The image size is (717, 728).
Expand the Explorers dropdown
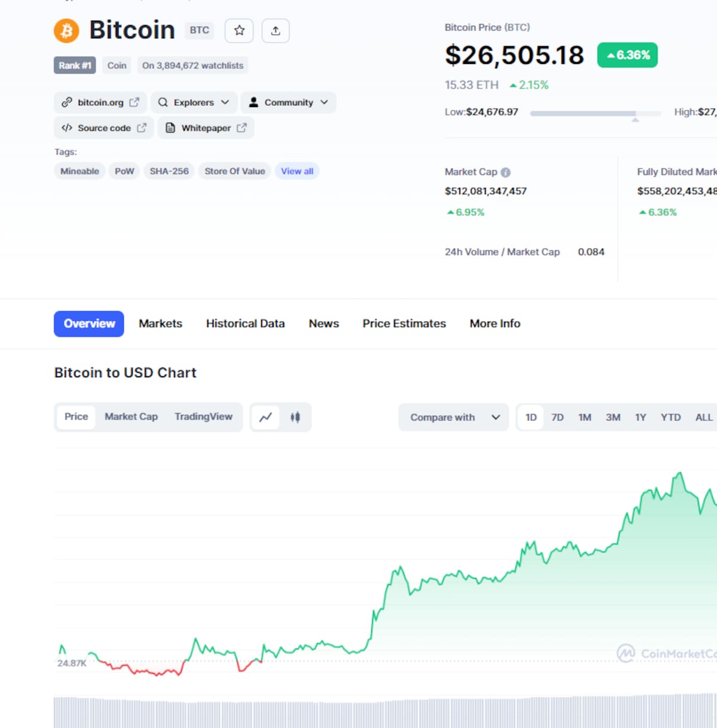pyautogui.click(x=194, y=102)
